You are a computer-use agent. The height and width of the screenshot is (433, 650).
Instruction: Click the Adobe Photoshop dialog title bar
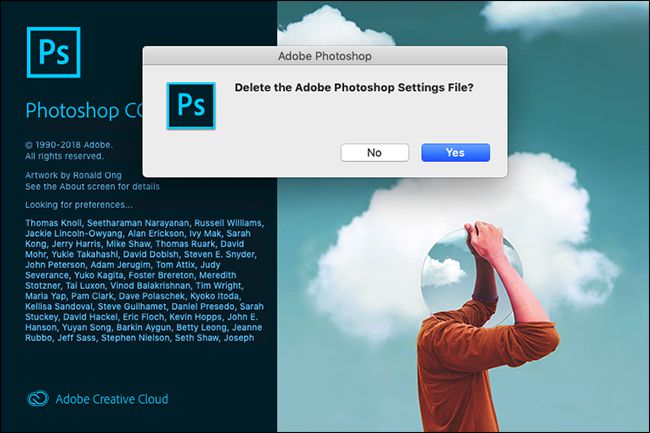pyautogui.click(x=325, y=56)
